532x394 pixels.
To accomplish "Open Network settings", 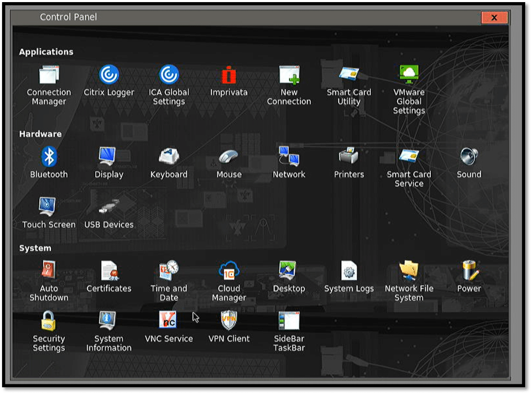I will point(289,163).
